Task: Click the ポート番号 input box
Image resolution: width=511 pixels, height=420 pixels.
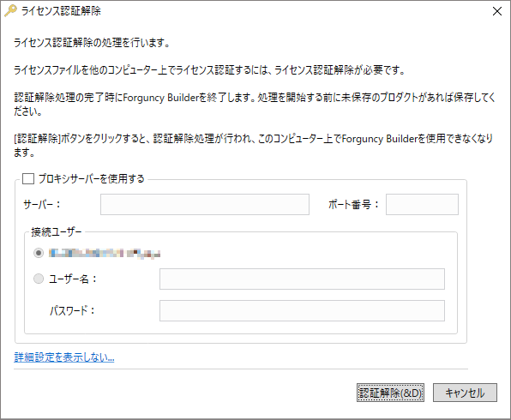Action: [x=422, y=204]
